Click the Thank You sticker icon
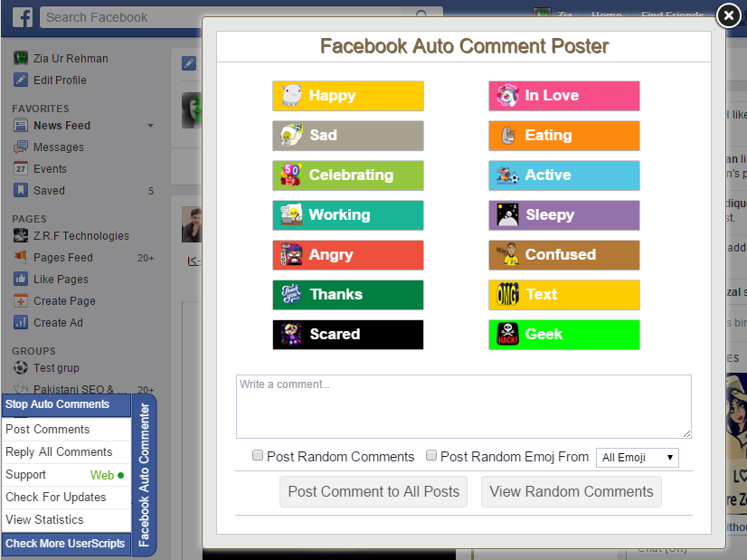Image resolution: width=747 pixels, height=560 pixels. (291, 295)
